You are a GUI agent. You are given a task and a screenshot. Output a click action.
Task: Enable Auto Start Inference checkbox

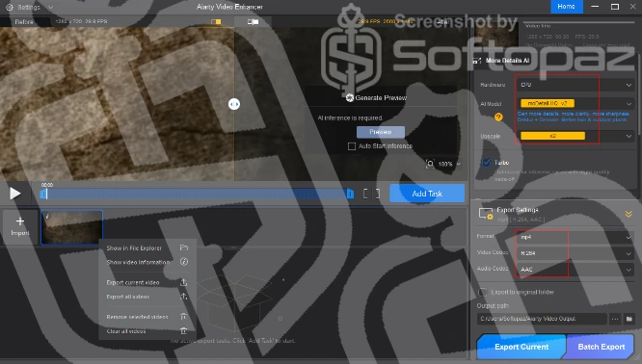click(x=351, y=146)
